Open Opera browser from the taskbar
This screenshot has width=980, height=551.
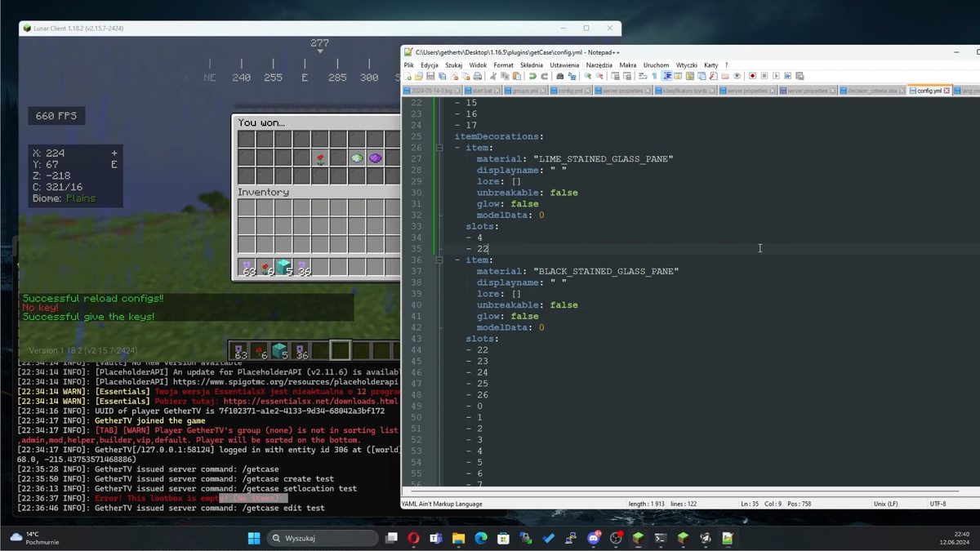414,538
